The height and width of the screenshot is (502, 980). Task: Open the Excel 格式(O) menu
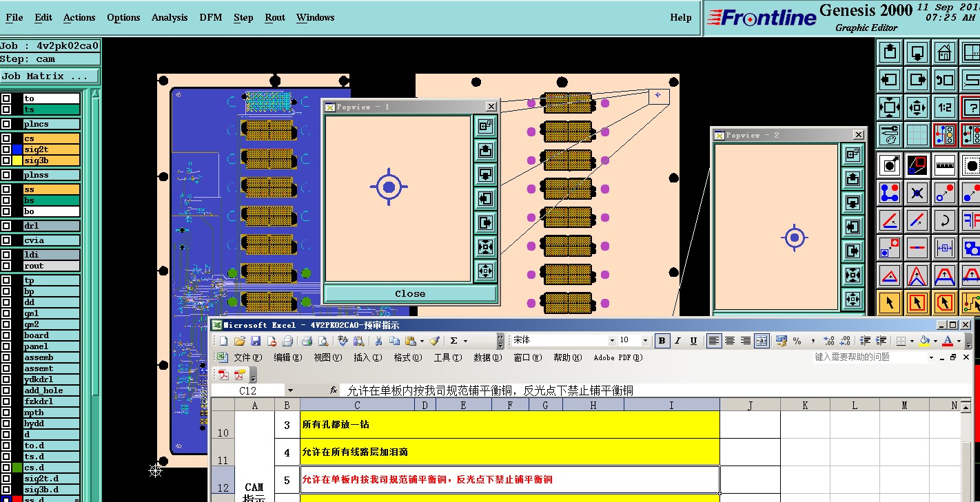coord(407,357)
